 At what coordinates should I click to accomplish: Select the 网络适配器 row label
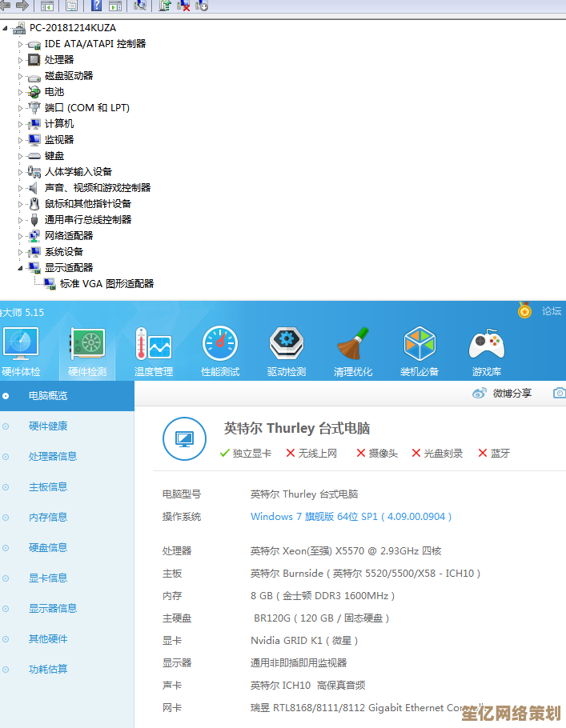[69, 236]
